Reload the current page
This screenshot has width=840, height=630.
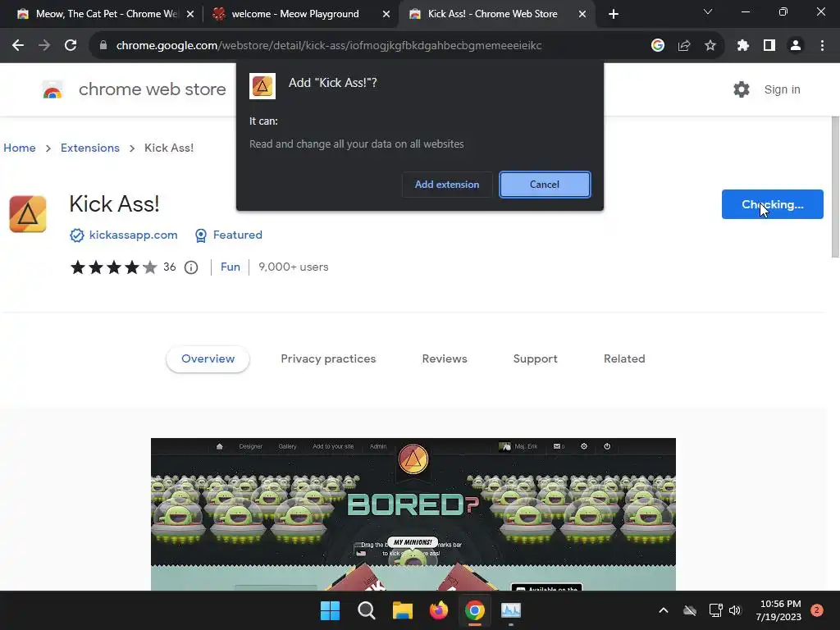click(71, 46)
